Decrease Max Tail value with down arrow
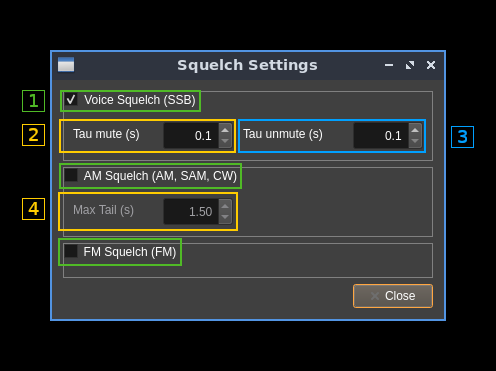 [x=225, y=217]
